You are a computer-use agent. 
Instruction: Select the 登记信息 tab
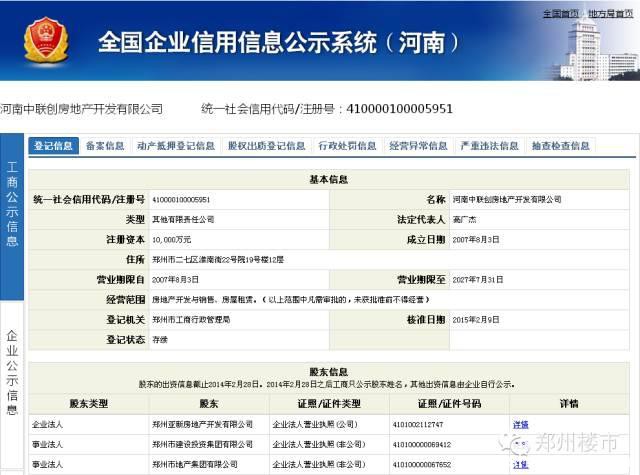pos(53,146)
